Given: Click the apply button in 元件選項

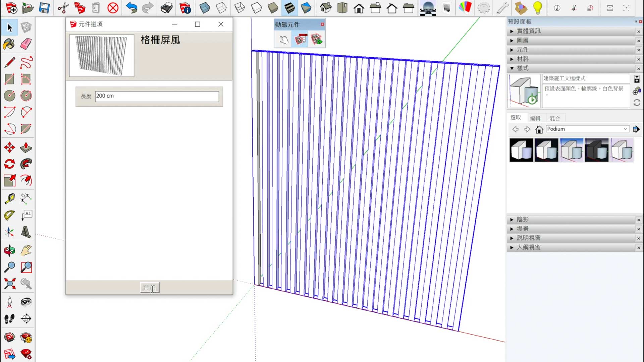Looking at the screenshot, I should click(150, 288).
